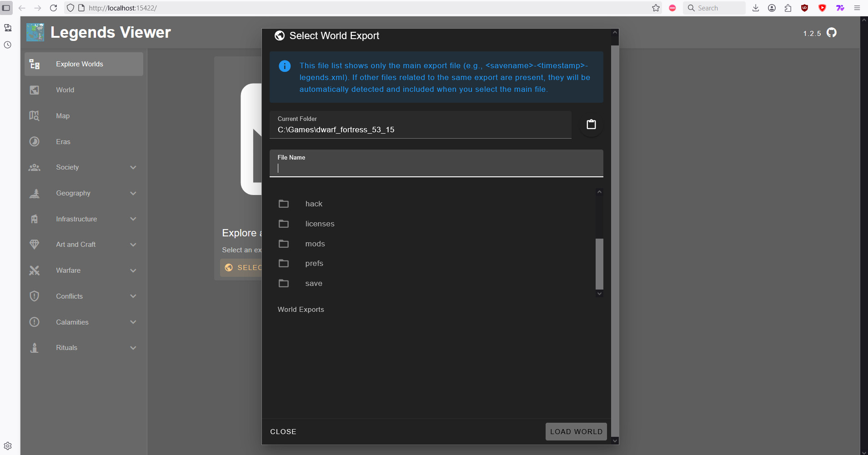The height and width of the screenshot is (455, 868).
Task: Click the Rituals altar icon
Action: pyautogui.click(x=35, y=348)
